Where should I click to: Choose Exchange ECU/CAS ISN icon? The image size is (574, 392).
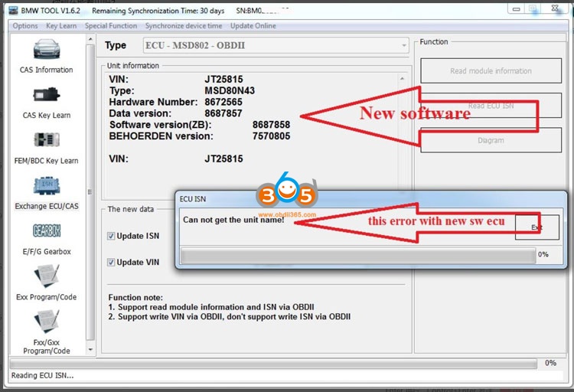tap(47, 186)
